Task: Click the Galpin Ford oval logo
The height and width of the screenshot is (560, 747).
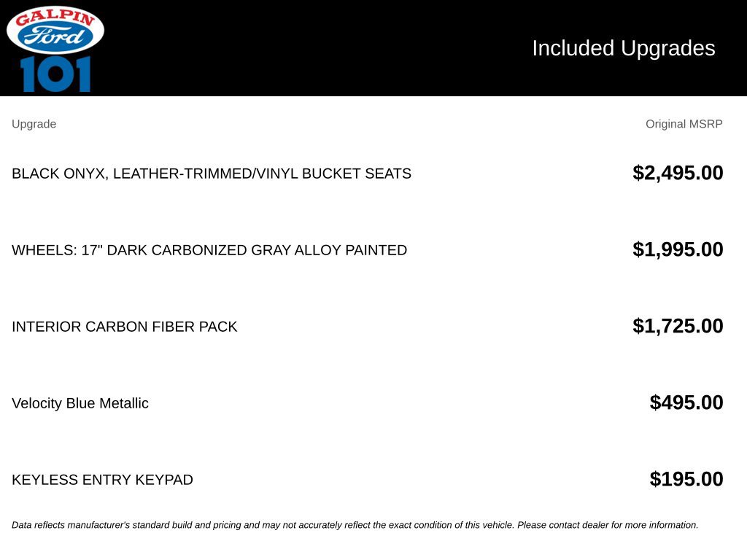Action: [55, 29]
